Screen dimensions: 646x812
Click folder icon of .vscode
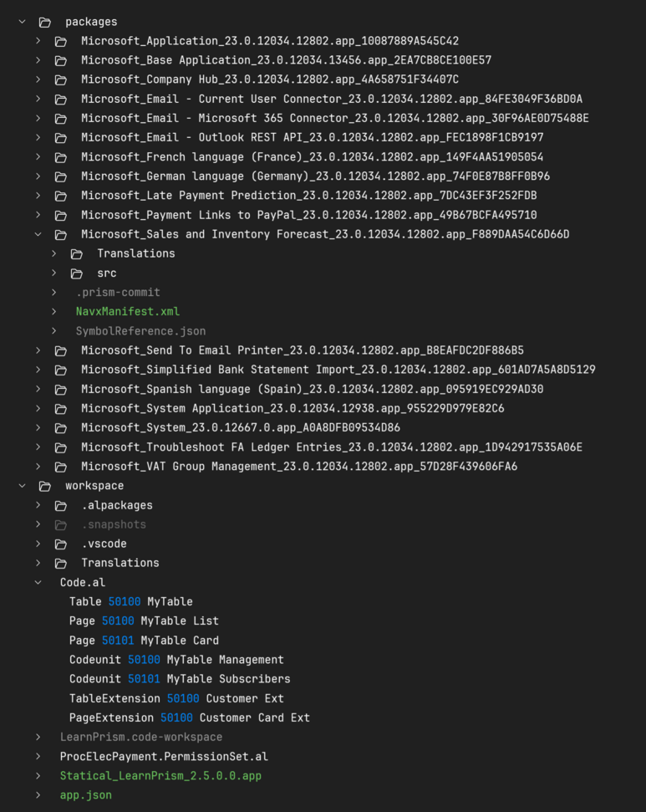(61, 544)
